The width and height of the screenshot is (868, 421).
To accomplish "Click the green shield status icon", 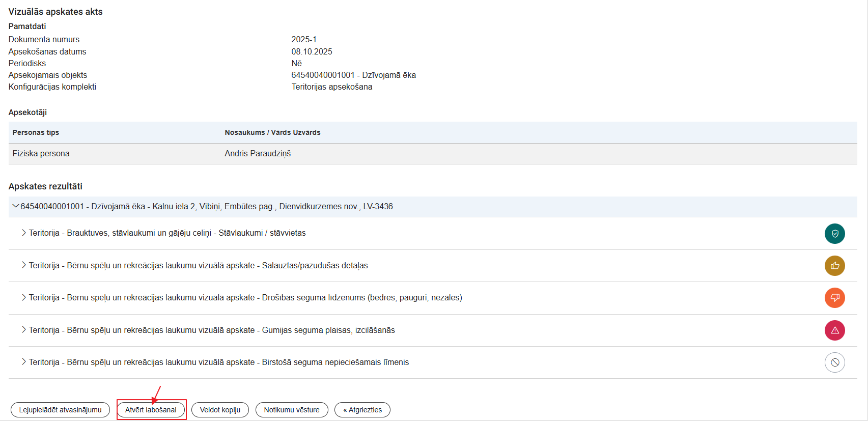I will (834, 234).
